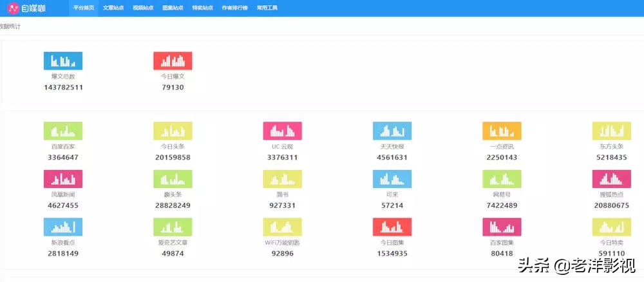Open the 简书 chart icon
This screenshot has width=644, height=282.
pyautogui.click(x=283, y=179)
